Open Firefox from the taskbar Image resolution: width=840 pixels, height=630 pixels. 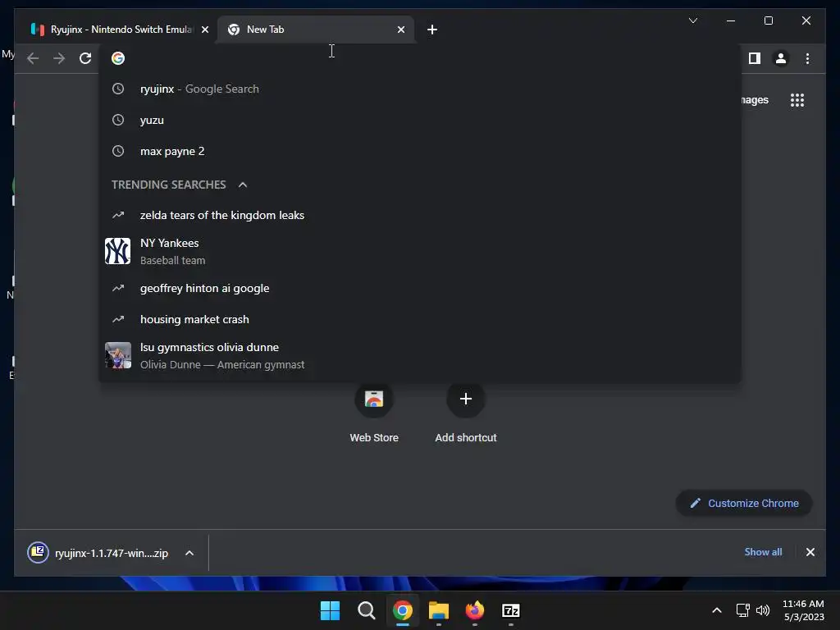click(475, 610)
